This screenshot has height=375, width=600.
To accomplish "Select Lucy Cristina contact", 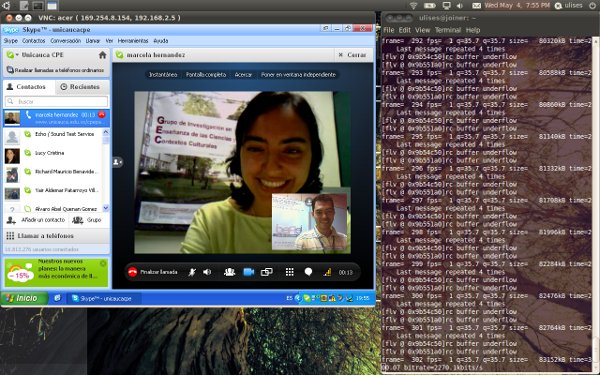I will (53, 154).
